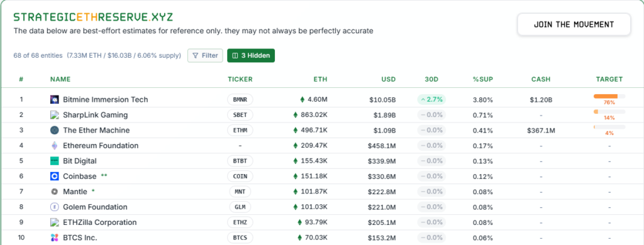This screenshot has width=644, height=245.
Task: Click the ETH symbol beside 209.47K
Action: point(295,146)
